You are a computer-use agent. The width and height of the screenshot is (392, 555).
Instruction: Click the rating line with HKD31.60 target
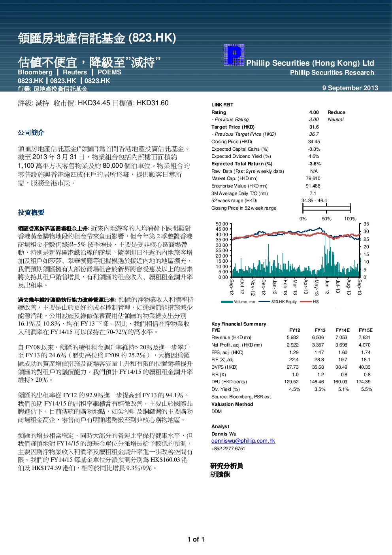(x=93, y=103)
